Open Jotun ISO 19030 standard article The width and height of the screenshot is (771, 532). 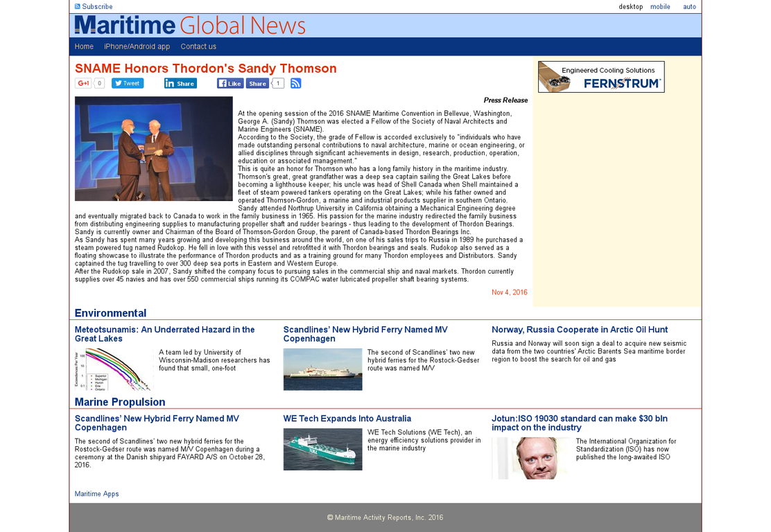coord(580,423)
